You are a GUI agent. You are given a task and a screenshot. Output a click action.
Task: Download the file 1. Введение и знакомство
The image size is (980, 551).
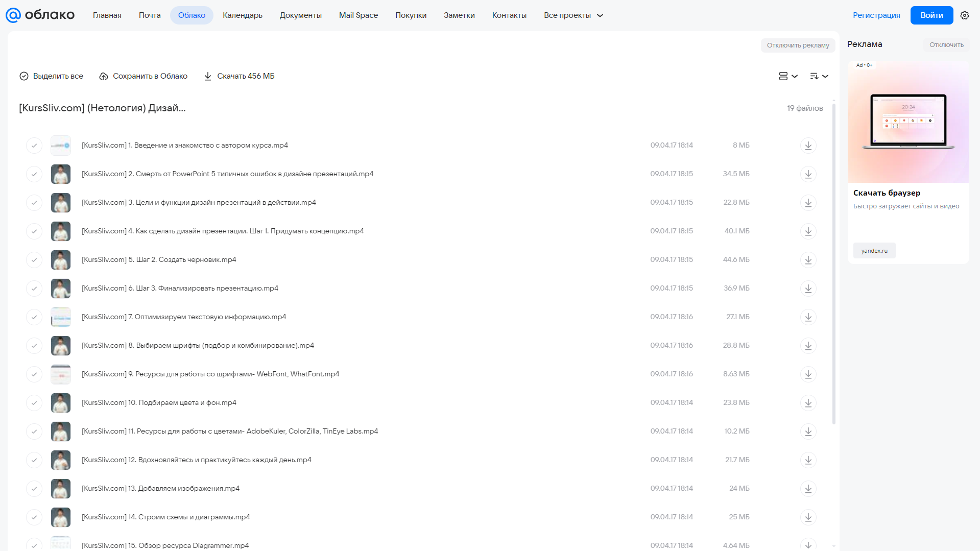(x=808, y=146)
